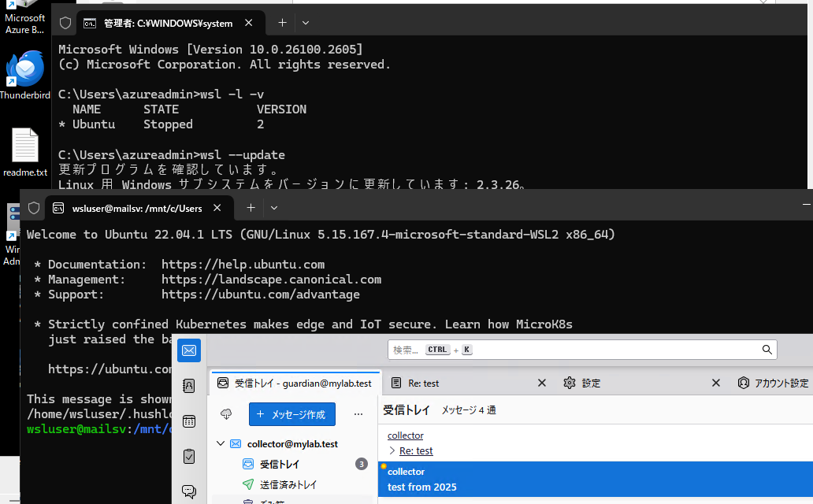Collapse the collector@mylab.test account tree
Screen dimensions: 813x504
pyautogui.click(x=221, y=443)
